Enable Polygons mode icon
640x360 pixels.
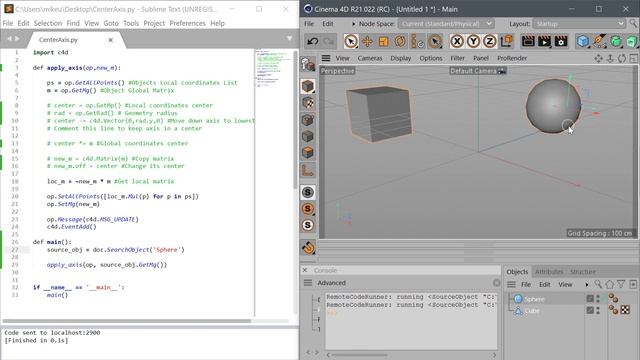308,153
